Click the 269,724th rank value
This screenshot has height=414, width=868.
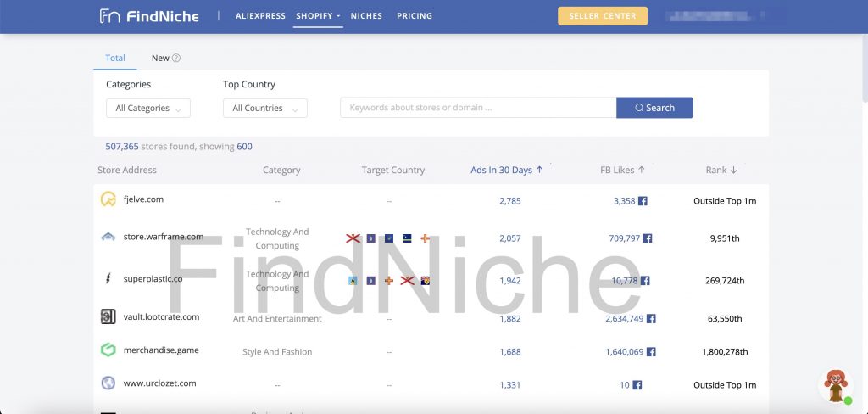[725, 281]
